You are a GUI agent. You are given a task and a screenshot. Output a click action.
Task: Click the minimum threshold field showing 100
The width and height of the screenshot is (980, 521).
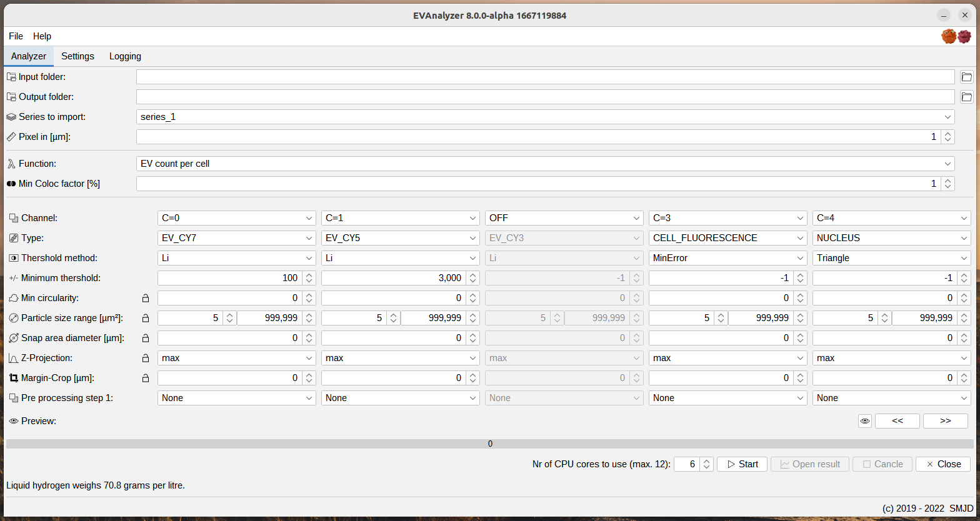230,278
